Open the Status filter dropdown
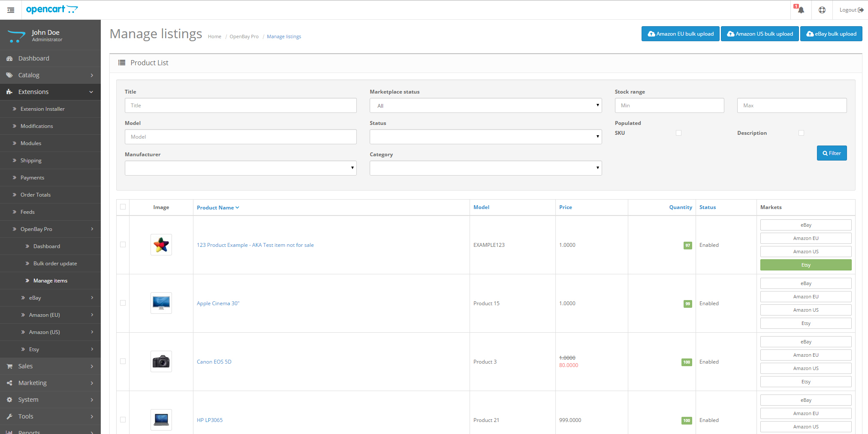This screenshot has height=434, width=868. pos(485,137)
